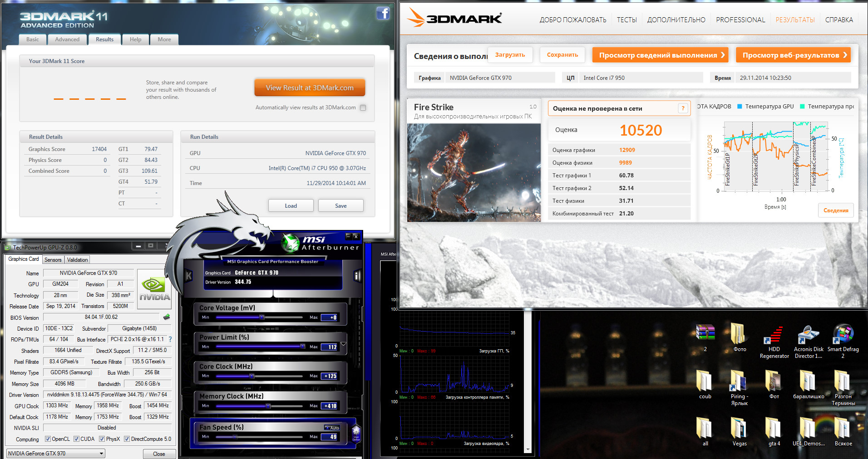Image resolution: width=868 pixels, height=459 pixels.
Task: Switch to the Advanced tab in 3DMark 11
Action: pyautogui.click(x=67, y=39)
